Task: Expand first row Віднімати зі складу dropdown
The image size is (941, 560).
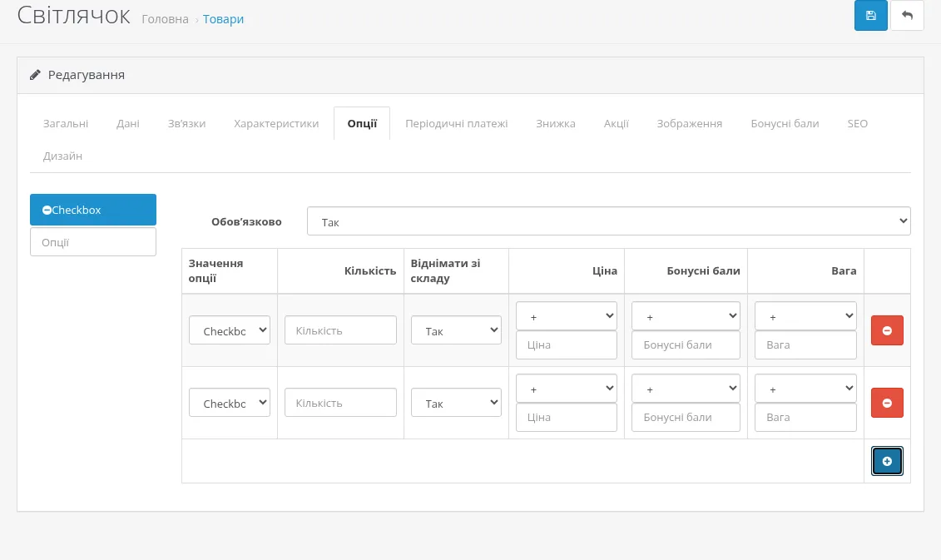Action: pos(456,330)
